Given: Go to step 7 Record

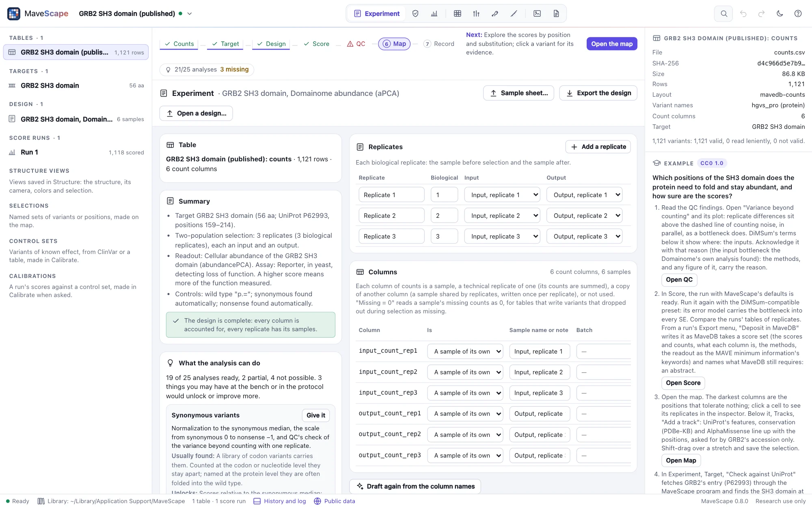Looking at the screenshot, I should (439, 43).
